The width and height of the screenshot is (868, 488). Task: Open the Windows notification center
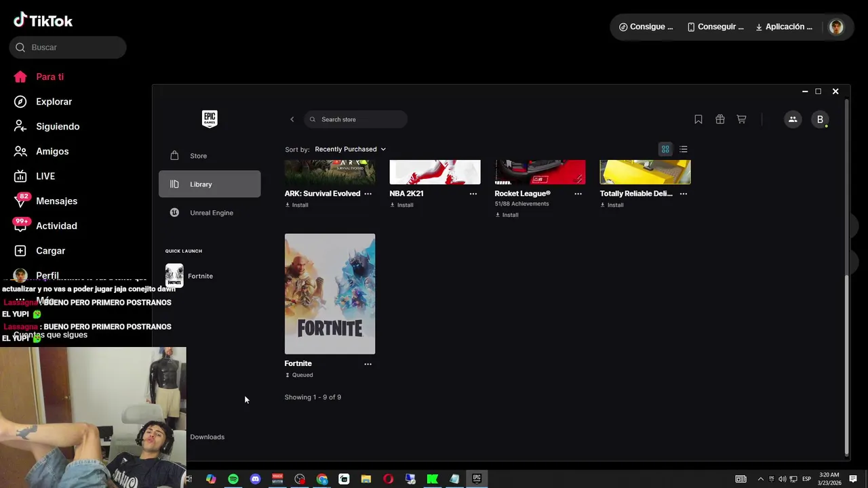853,479
